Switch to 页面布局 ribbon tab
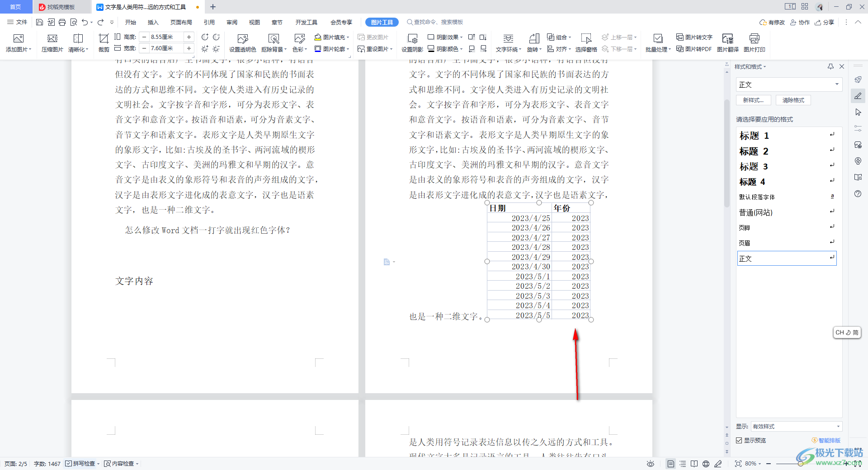The height and width of the screenshot is (470, 868). click(181, 22)
